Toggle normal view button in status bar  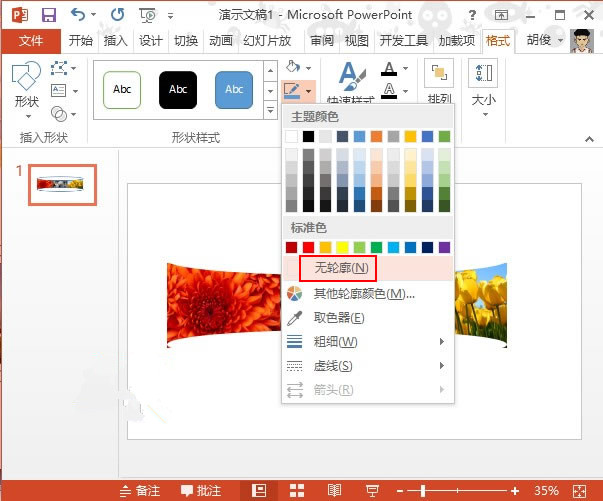click(x=259, y=490)
